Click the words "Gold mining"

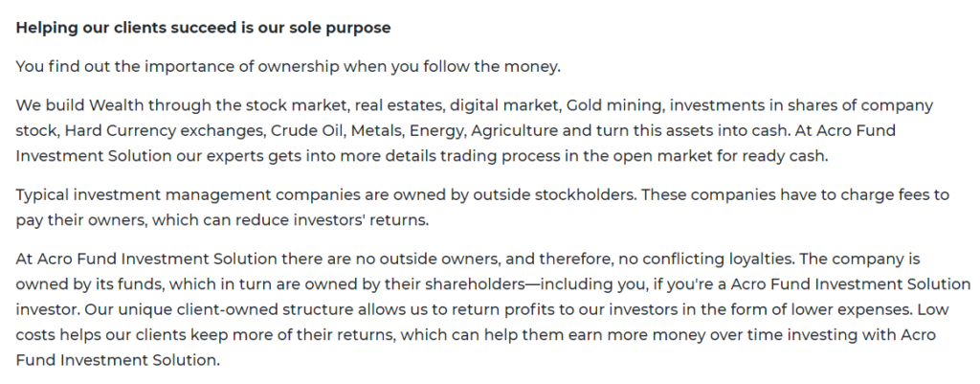coord(613,105)
